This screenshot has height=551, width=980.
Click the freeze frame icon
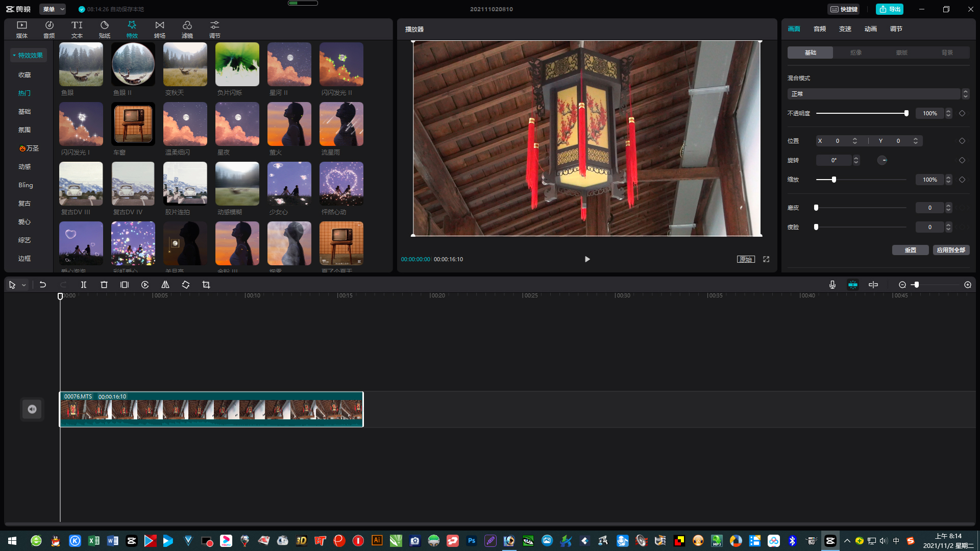pos(125,285)
